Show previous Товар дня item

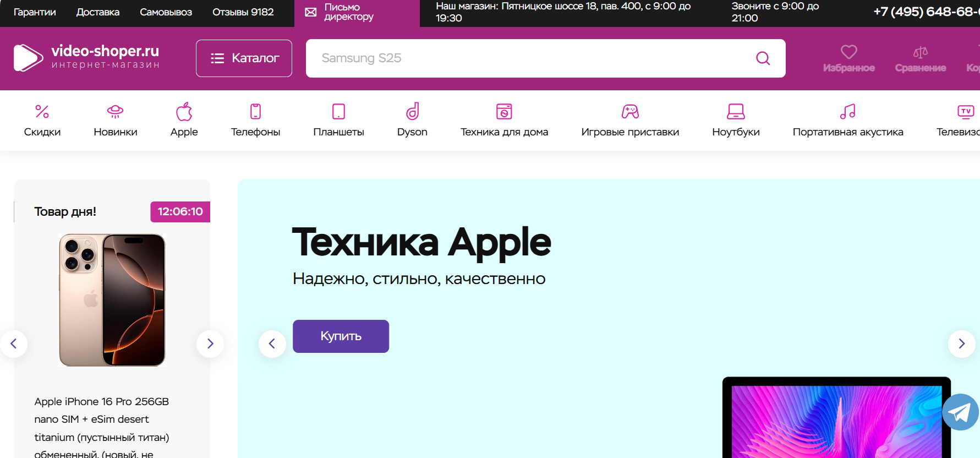(x=14, y=344)
